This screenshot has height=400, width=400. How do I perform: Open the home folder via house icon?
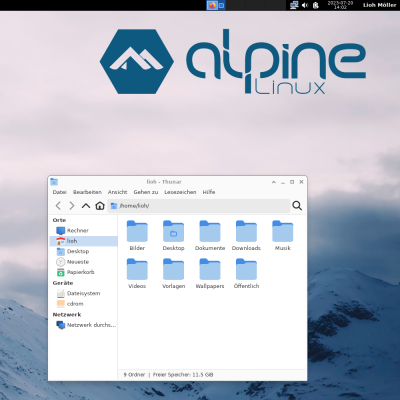[x=100, y=206]
